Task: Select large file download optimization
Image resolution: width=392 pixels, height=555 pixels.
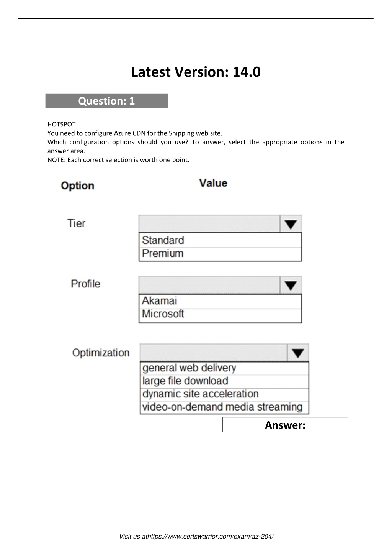Action: (224, 381)
